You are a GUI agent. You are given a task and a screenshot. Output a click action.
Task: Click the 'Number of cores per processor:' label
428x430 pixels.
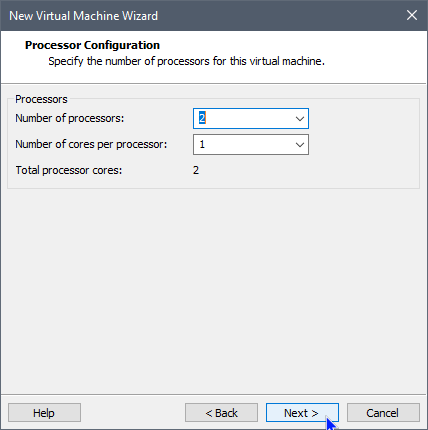(x=91, y=144)
